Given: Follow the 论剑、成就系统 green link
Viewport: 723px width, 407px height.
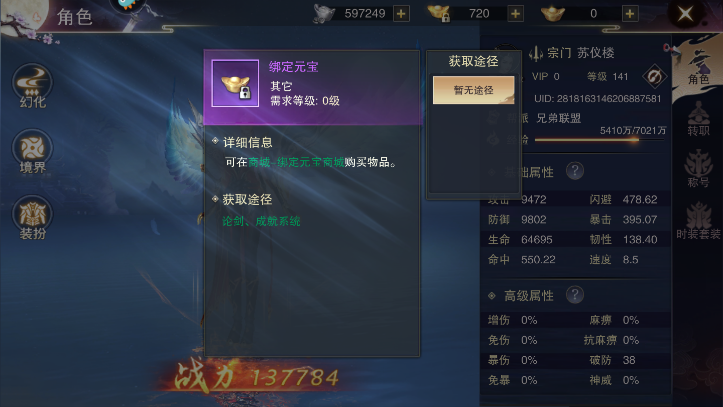Looking at the screenshot, I should coord(261,221).
